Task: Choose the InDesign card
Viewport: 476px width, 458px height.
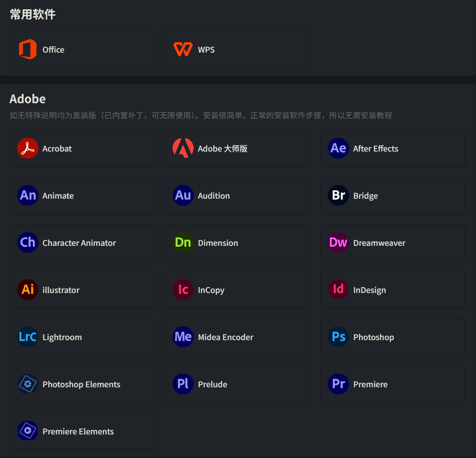Action: [393, 290]
